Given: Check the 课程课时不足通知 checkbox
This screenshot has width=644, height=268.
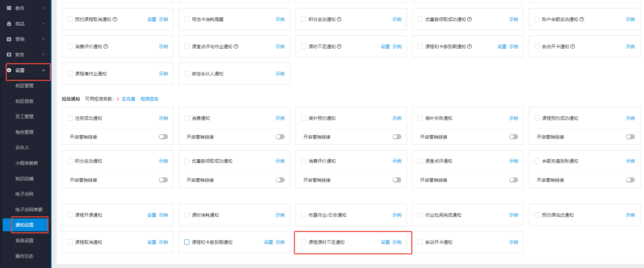Looking at the screenshot, I should point(303,242).
